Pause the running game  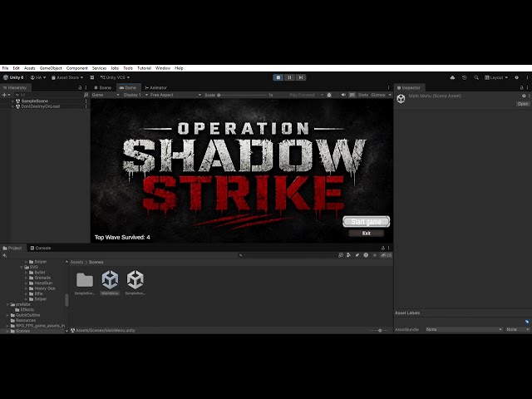coord(289,77)
